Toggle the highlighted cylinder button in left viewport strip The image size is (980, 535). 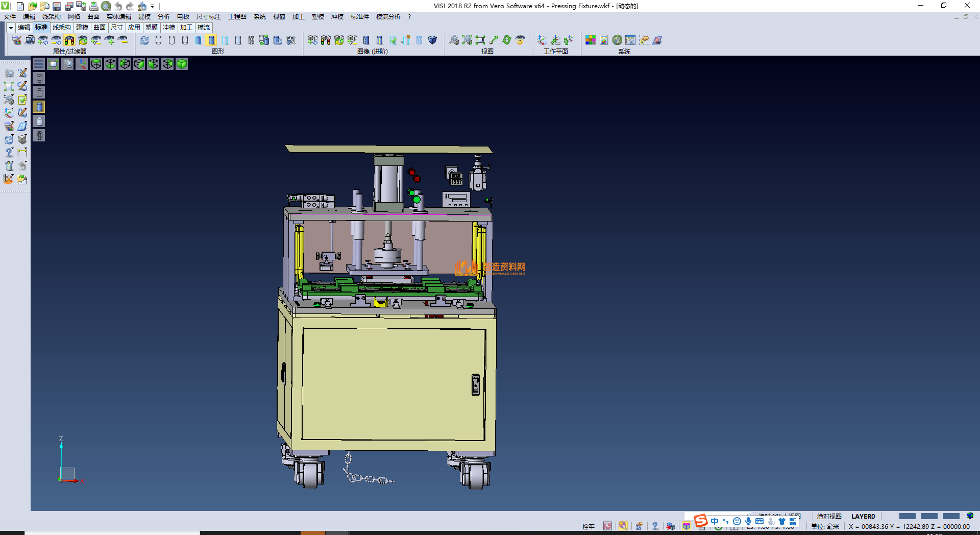(39, 107)
